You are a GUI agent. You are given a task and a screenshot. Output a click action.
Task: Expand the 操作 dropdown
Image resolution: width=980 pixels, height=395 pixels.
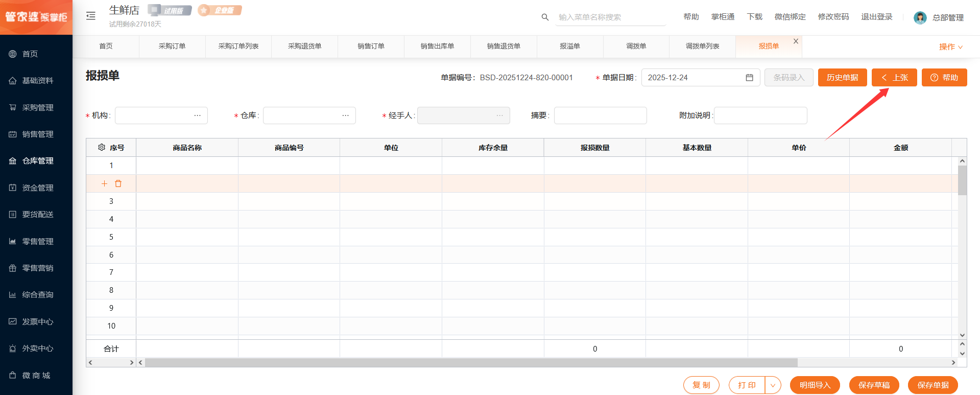[x=950, y=47]
